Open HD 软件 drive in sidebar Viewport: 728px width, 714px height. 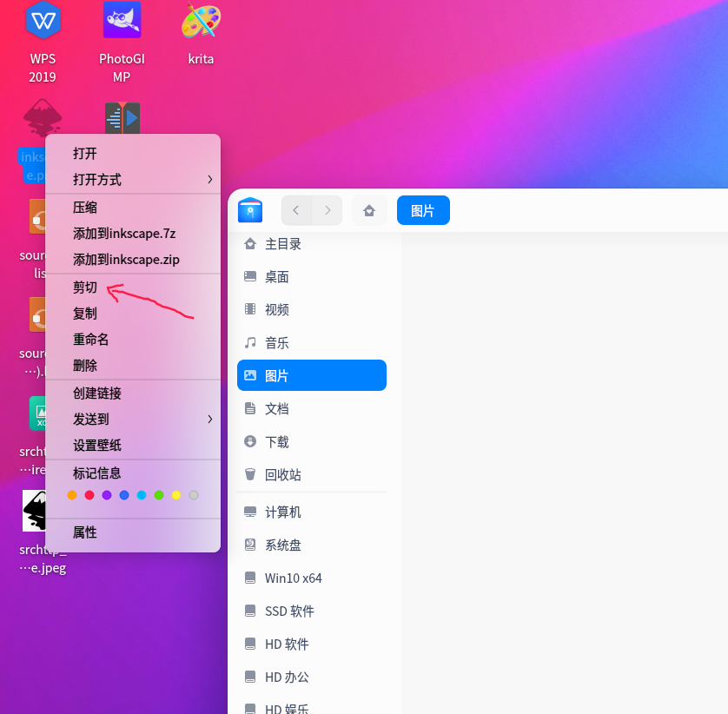pyautogui.click(x=312, y=644)
